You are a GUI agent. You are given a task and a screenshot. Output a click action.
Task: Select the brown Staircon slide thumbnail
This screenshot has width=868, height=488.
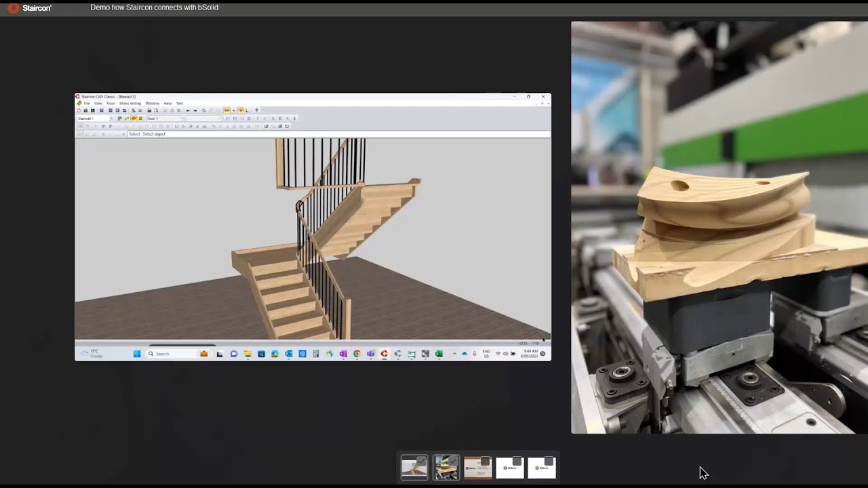click(x=477, y=468)
